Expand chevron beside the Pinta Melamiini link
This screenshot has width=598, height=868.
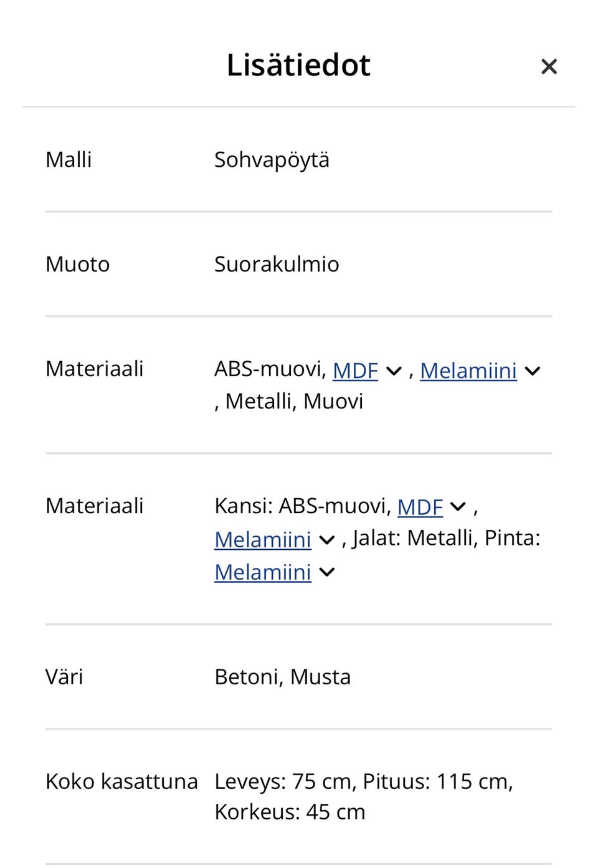point(327,572)
